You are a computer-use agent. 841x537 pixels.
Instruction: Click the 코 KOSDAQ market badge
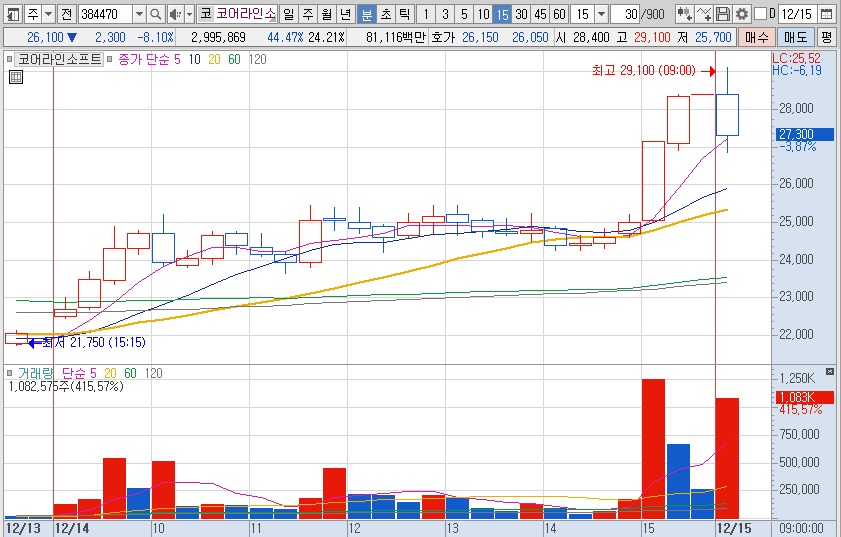pyautogui.click(x=205, y=14)
